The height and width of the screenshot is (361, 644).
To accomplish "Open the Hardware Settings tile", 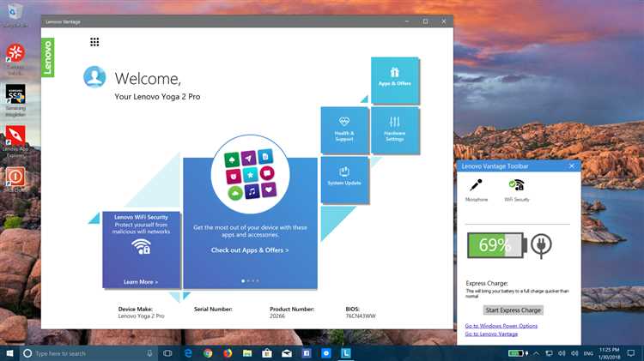I will click(395, 130).
